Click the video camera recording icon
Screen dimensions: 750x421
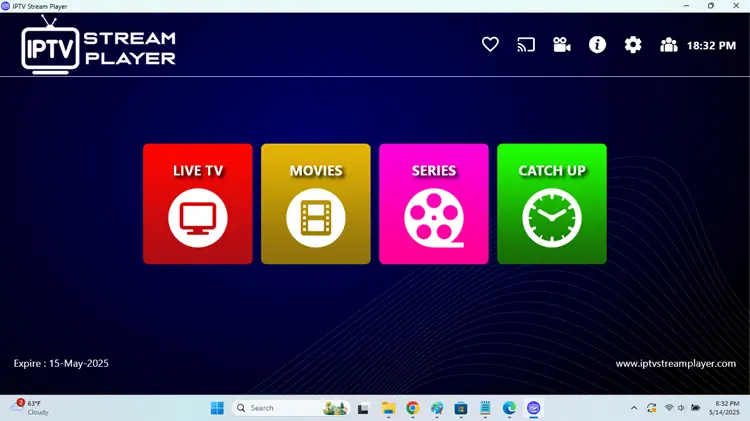pos(562,44)
